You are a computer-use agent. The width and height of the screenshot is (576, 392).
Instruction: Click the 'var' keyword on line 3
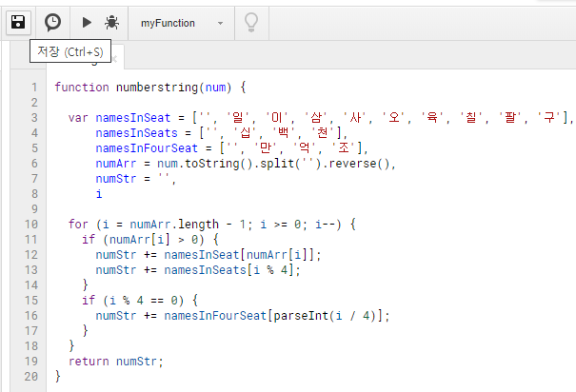[78, 118]
